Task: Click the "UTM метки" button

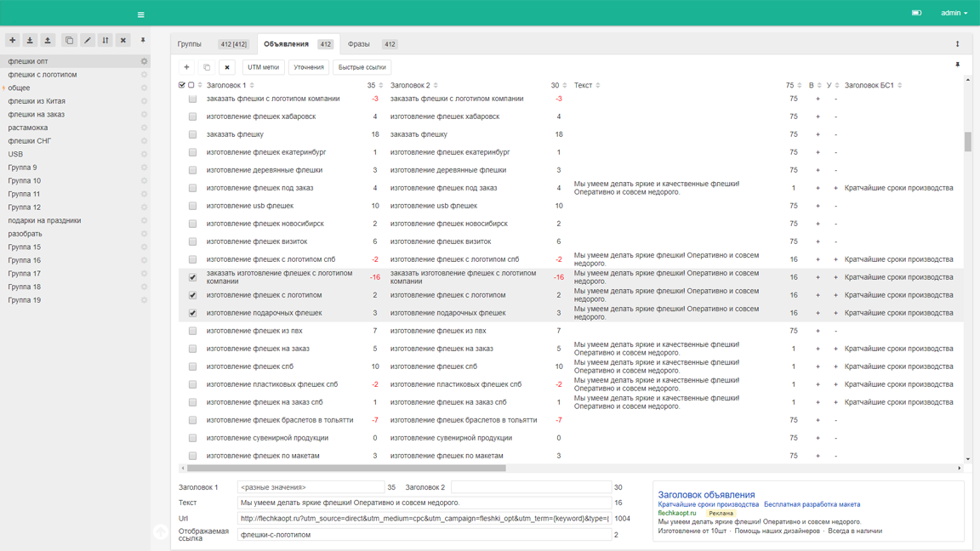Action: pos(263,67)
